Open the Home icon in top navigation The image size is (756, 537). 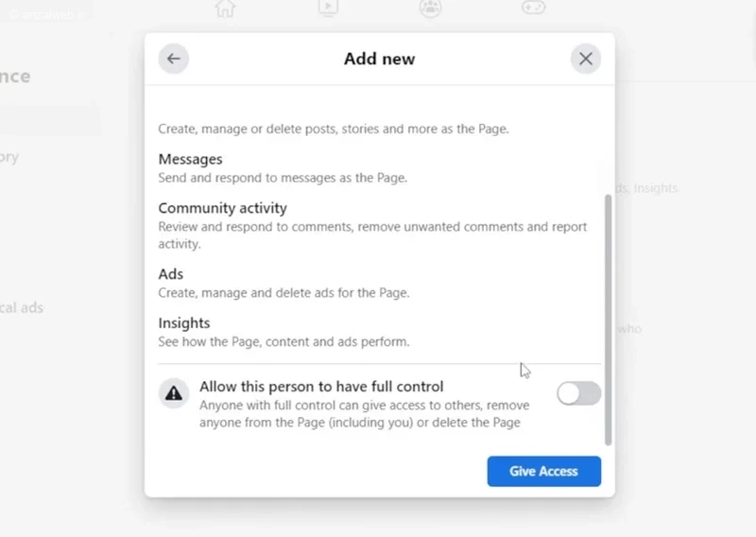225,9
